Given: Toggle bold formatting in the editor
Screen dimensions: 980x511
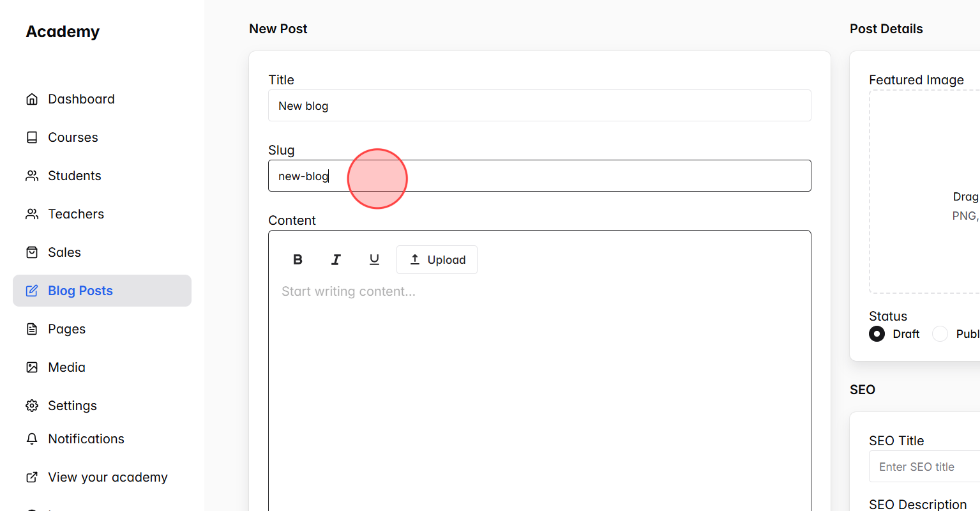Looking at the screenshot, I should pyautogui.click(x=298, y=259).
